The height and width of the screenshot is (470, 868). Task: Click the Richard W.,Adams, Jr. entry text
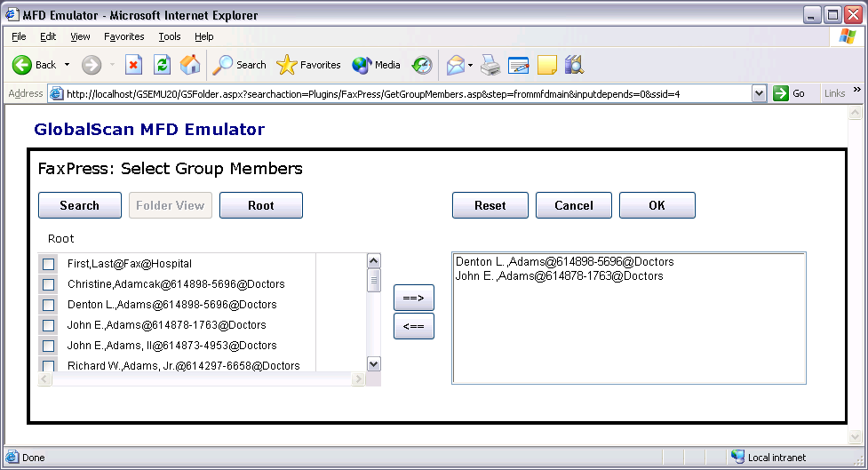click(x=184, y=365)
